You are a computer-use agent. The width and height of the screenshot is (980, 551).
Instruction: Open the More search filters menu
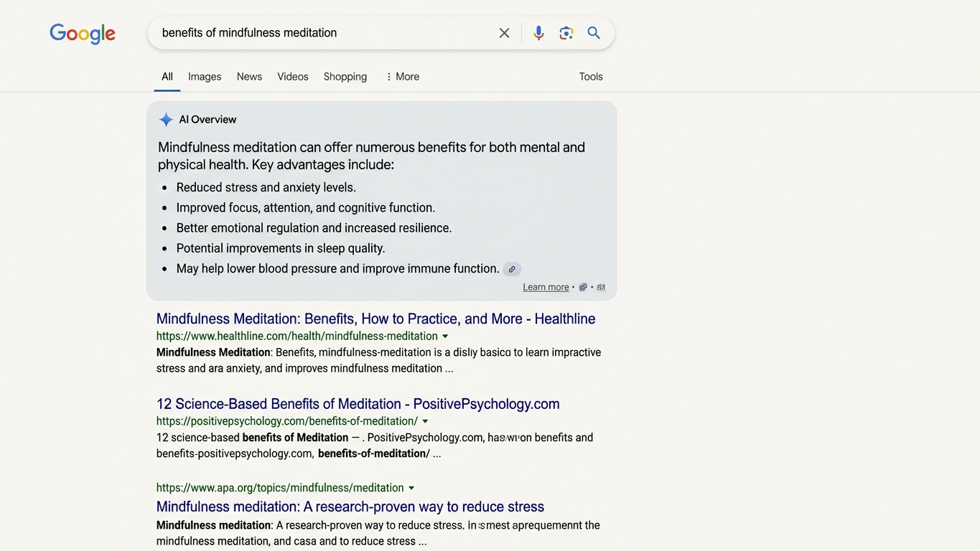[402, 77]
